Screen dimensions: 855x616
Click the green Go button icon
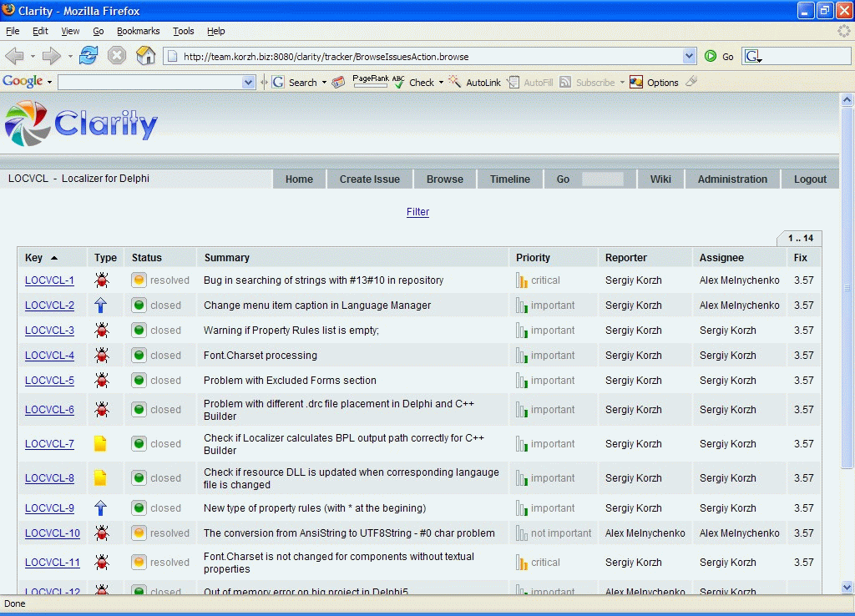(x=711, y=56)
